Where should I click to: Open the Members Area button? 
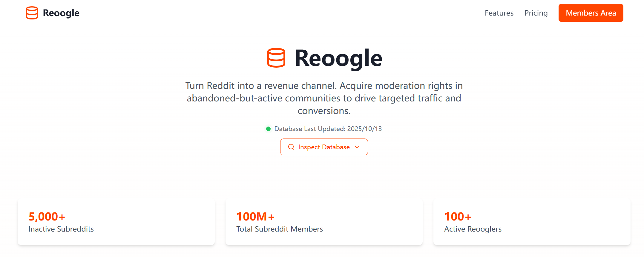pos(591,13)
